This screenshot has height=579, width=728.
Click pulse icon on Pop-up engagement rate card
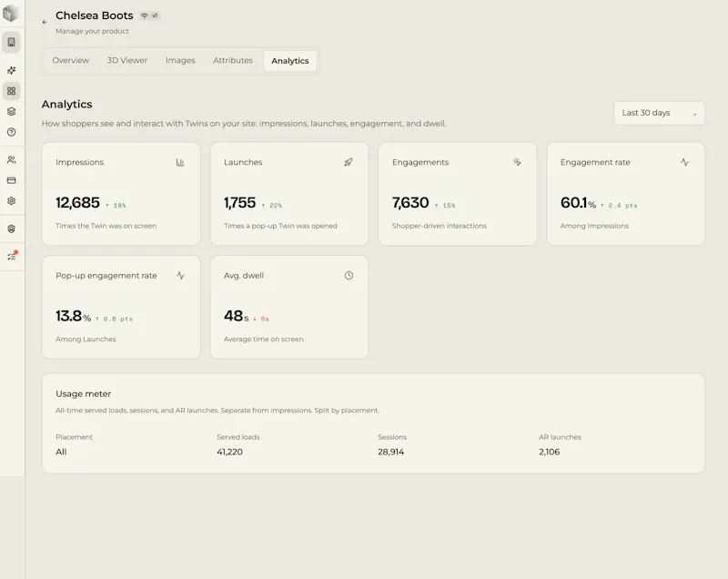(180, 275)
